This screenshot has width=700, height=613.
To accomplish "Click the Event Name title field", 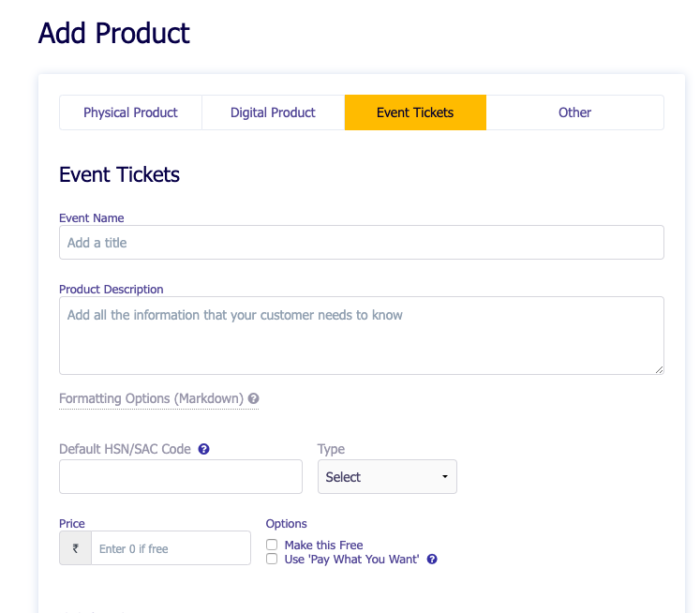I will 361,243.
